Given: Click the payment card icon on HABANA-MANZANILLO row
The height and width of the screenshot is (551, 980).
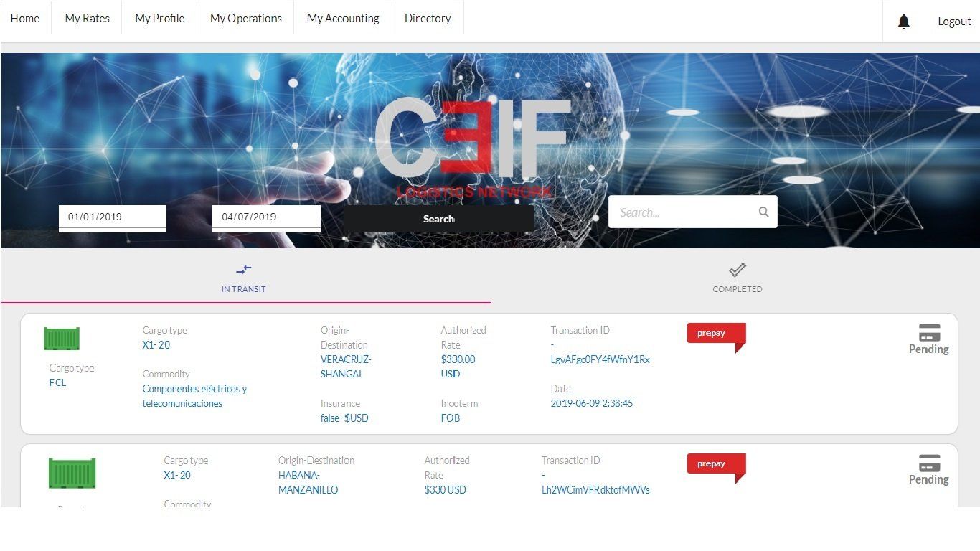Looking at the screenshot, I should [x=929, y=463].
